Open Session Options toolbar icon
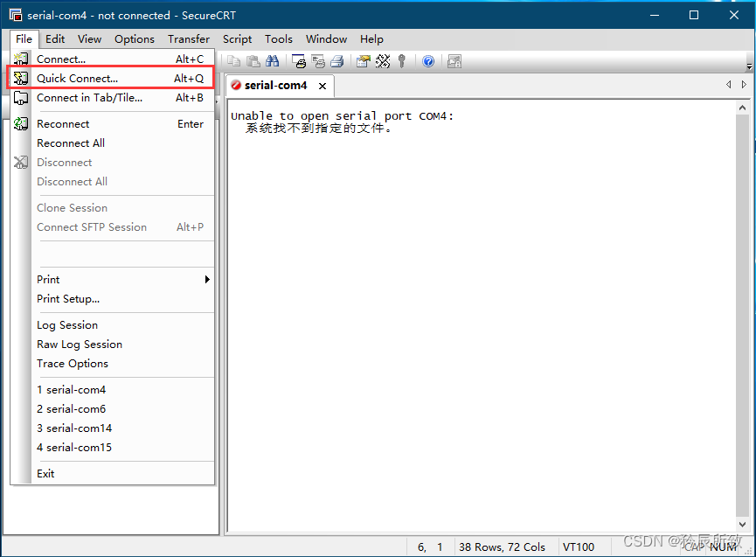 [x=364, y=61]
